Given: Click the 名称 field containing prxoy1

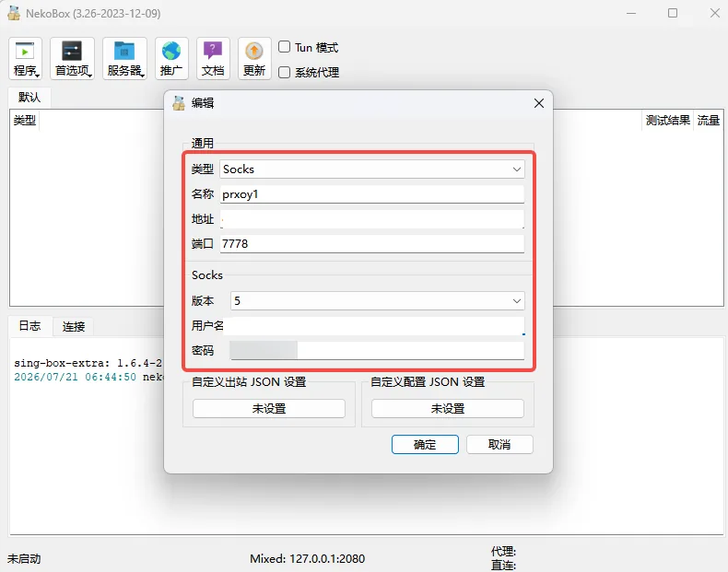Looking at the screenshot, I should click(372, 194).
